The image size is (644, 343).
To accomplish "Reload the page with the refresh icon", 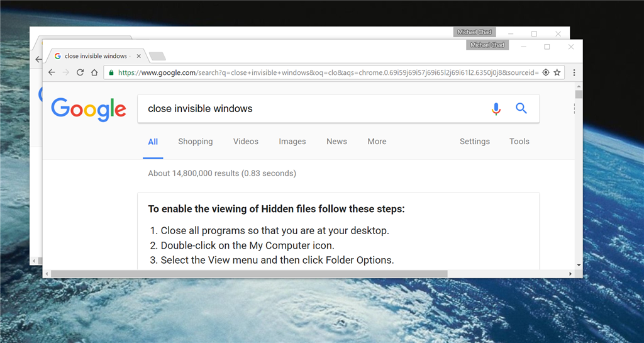I will pos(80,72).
